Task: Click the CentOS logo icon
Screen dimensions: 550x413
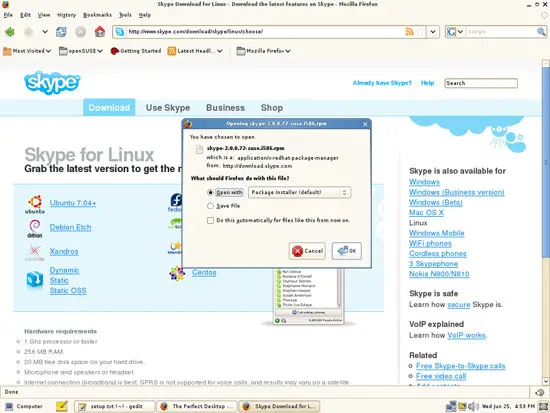Action: click(177, 273)
